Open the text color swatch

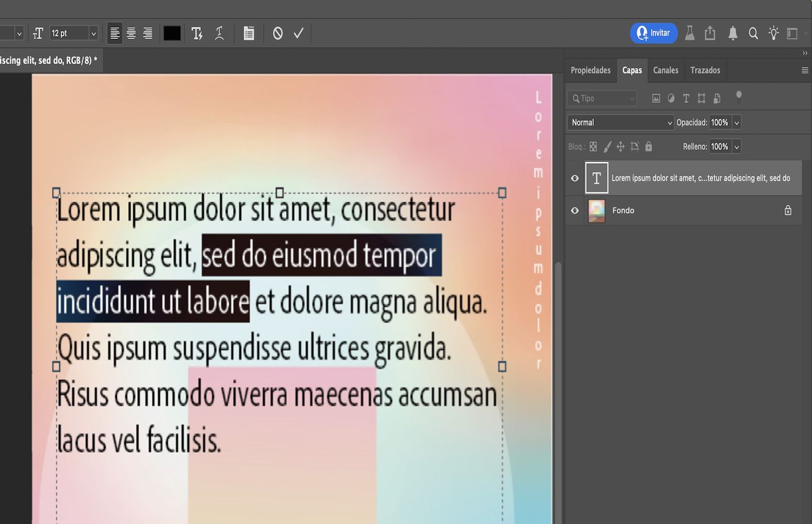[x=172, y=33]
